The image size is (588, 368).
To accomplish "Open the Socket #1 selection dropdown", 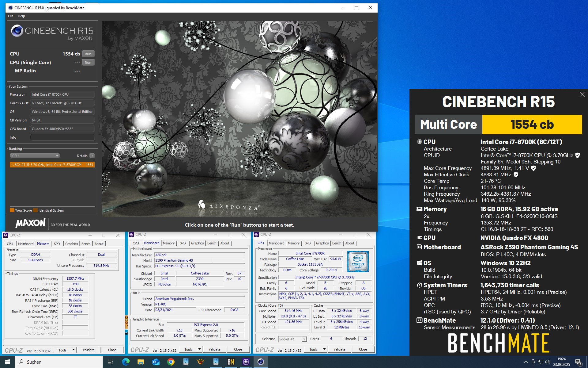I will (x=292, y=339).
